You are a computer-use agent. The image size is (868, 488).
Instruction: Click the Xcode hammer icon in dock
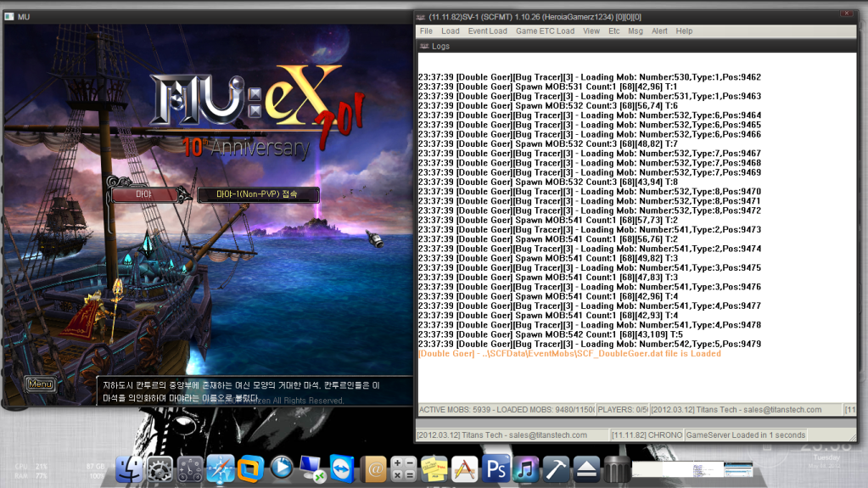tap(556, 468)
